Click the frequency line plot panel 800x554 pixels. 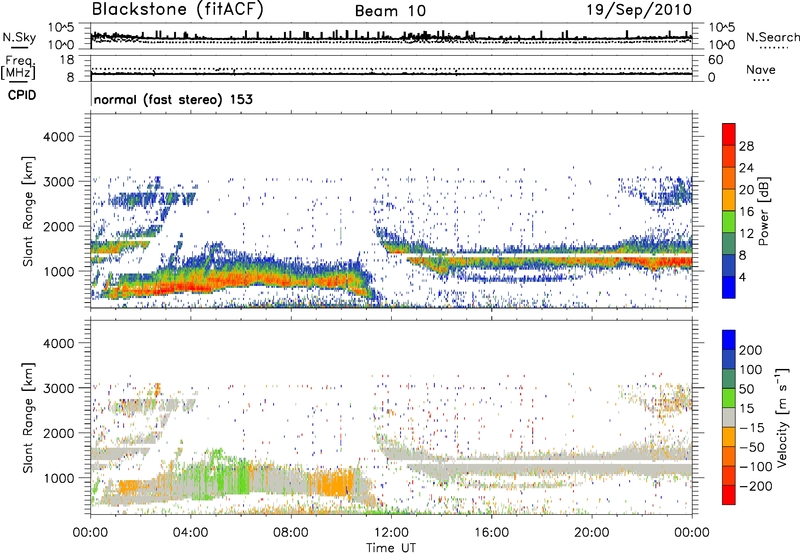click(x=391, y=68)
